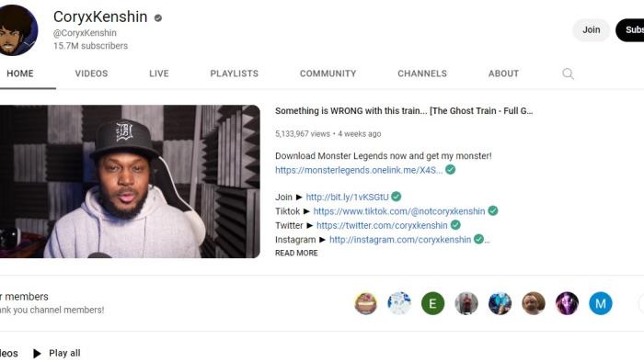Open the ABOUT tab
Viewport: 644px width, 362px height.
[x=503, y=74]
